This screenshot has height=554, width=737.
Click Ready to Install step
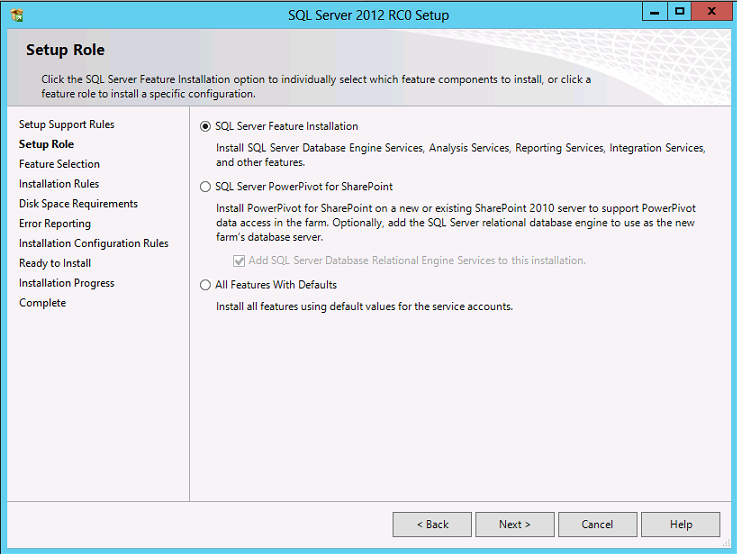pyautogui.click(x=55, y=263)
